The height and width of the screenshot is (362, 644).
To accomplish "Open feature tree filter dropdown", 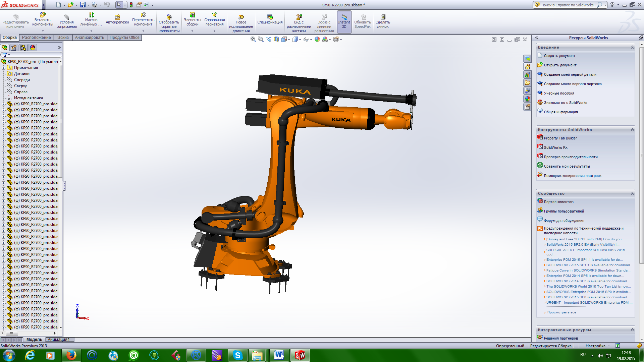I will pos(6,55).
